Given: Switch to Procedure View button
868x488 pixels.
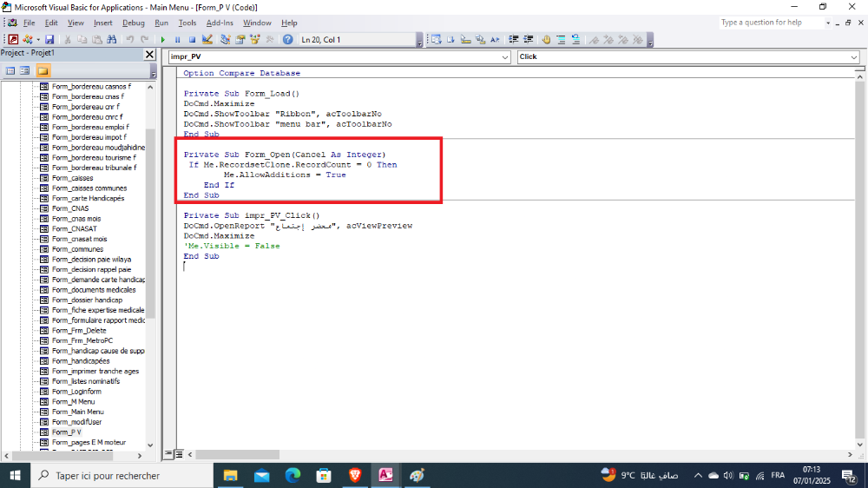Looking at the screenshot, I should pyautogui.click(x=169, y=454).
